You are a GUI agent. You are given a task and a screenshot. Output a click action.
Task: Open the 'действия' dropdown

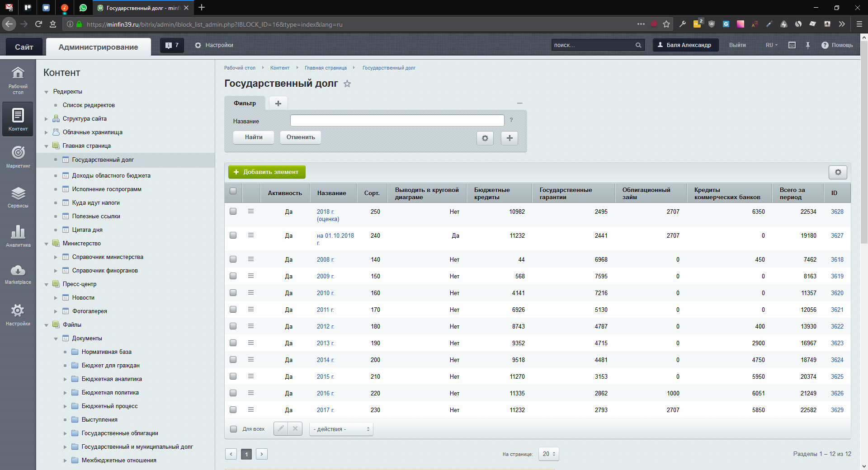341,429
